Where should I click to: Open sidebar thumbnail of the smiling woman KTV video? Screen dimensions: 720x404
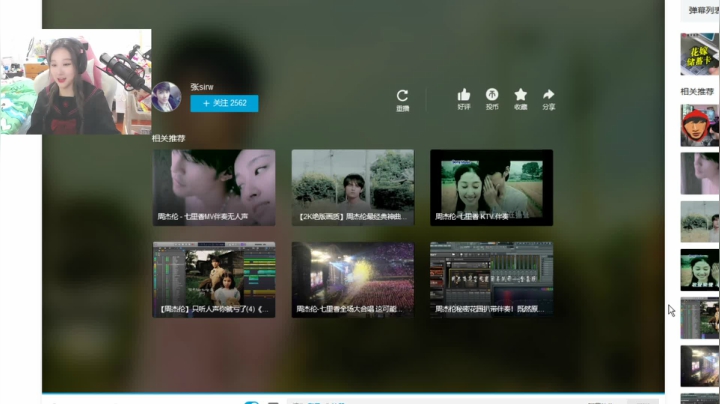point(700,270)
